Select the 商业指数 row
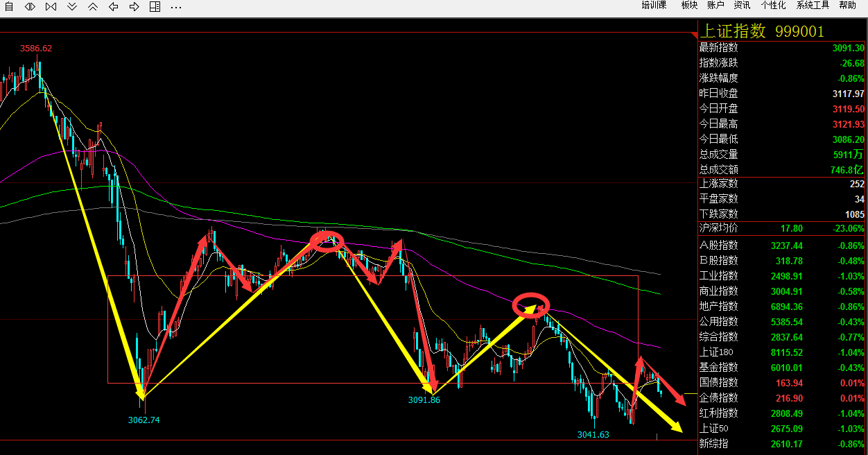 point(782,291)
